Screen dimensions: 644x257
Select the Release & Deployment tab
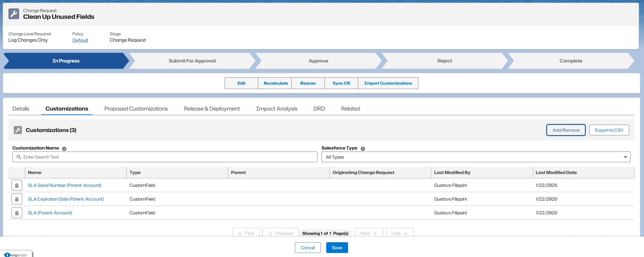(x=212, y=109)
